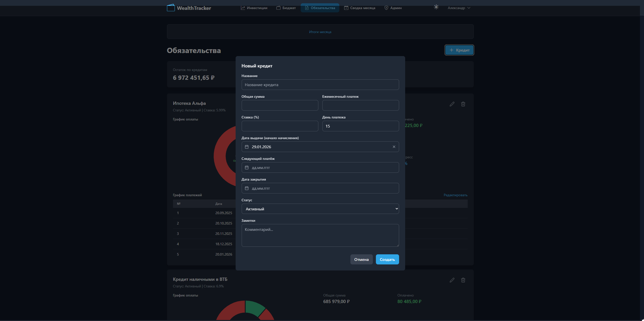
Task: Open the "Инвестиции" navigation tab
Action: (x=254, y=8)
